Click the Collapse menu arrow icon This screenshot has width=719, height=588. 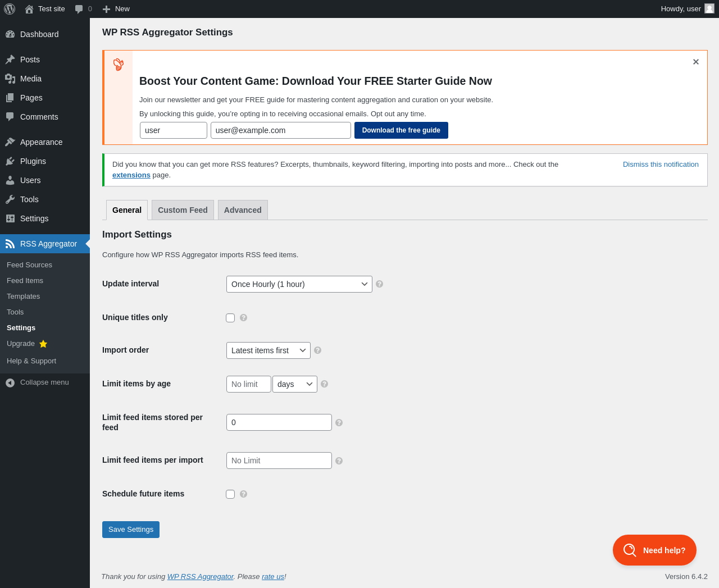coord(10,382)
